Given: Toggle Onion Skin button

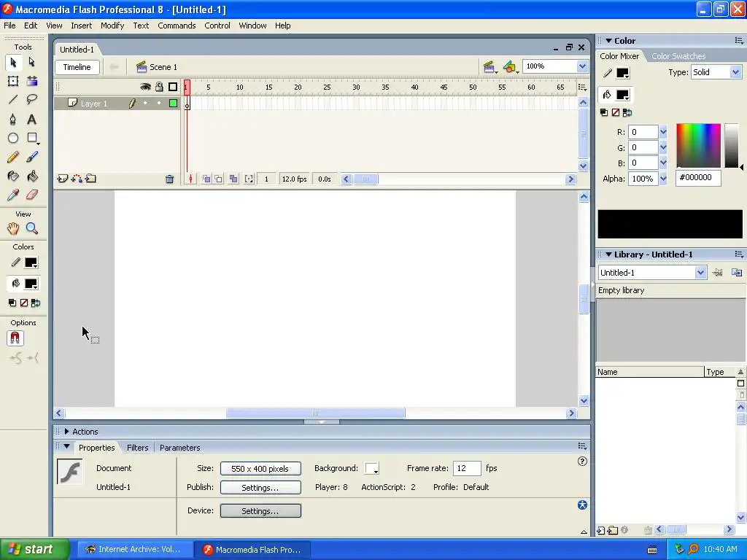Looking at the screenshot, I should click(206, 179).
